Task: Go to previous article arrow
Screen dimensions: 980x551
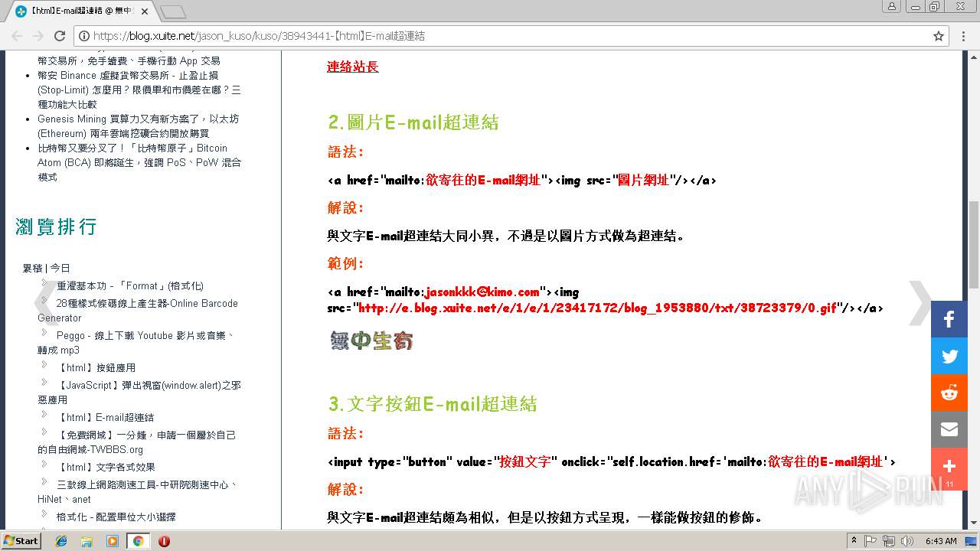Action: click(46, 303)
